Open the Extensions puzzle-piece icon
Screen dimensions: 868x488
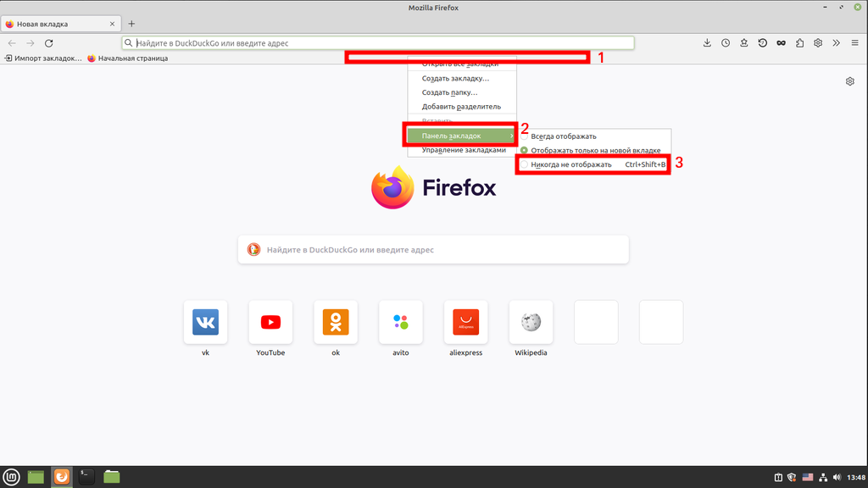tap(799, 43)
